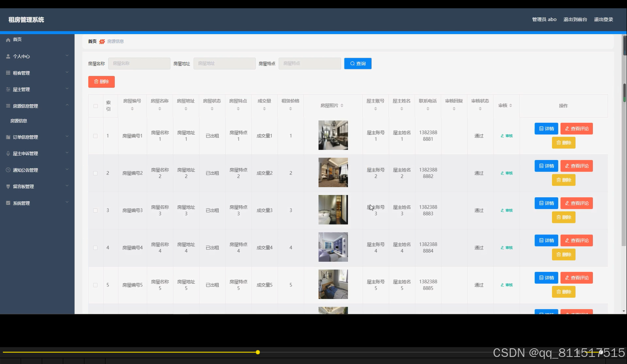This screenshot has width=627, height=364.
Task: Click the person icon beside 个人中心
Action: [x=8, y=56]
